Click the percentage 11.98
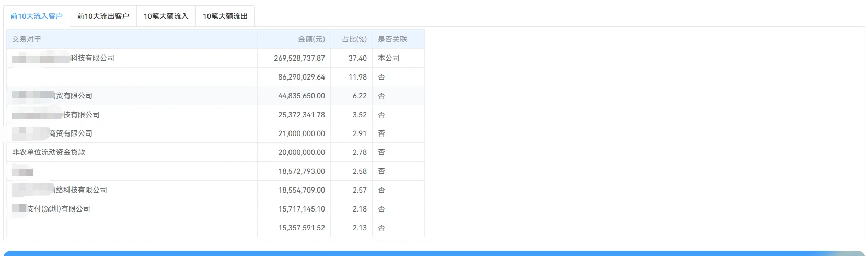The height and width of the screenshot is (256, 868). pyautogui.click(x=357, y=77)
